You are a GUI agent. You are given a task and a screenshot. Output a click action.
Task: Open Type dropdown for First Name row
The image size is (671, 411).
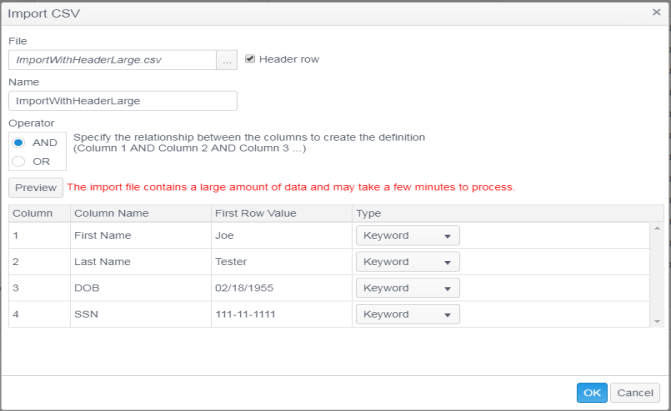(407, 235)
